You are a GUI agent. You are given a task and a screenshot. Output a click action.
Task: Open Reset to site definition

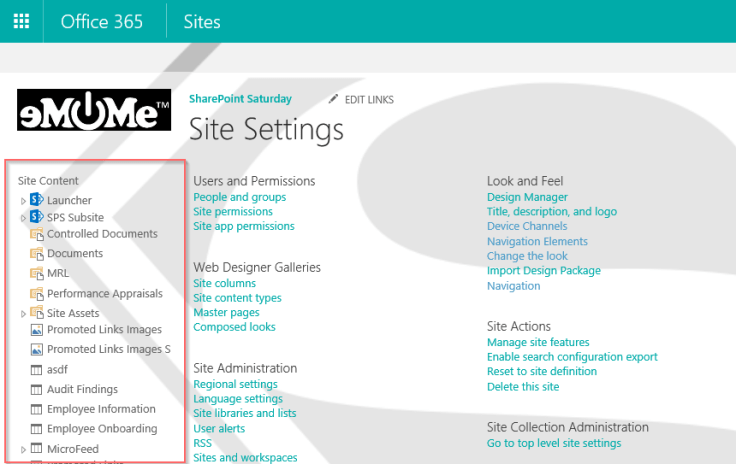(542, 372)
